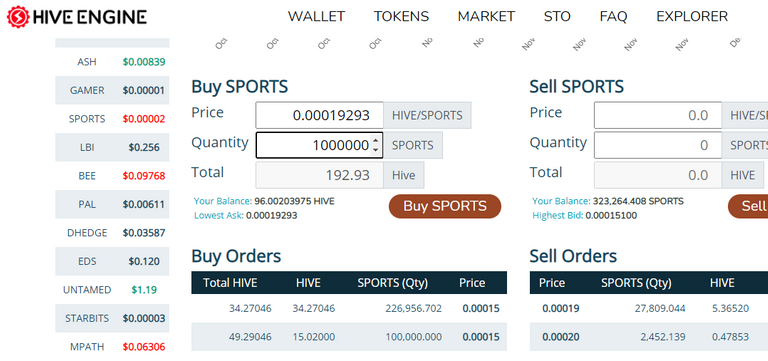This screenshot has width=768, height=361.
Task: Open the TOKENS page
Action: click(x=401, y=17)
